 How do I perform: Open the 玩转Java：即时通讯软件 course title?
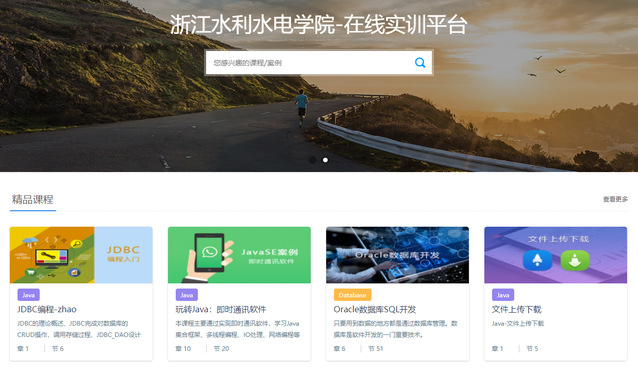(221, 309)
